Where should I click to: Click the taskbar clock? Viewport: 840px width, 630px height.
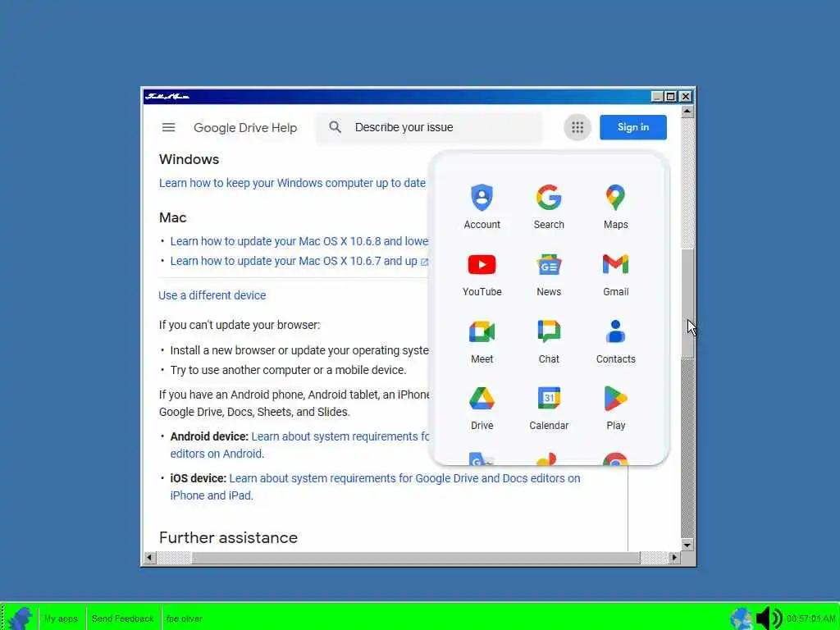click(811, 619)
